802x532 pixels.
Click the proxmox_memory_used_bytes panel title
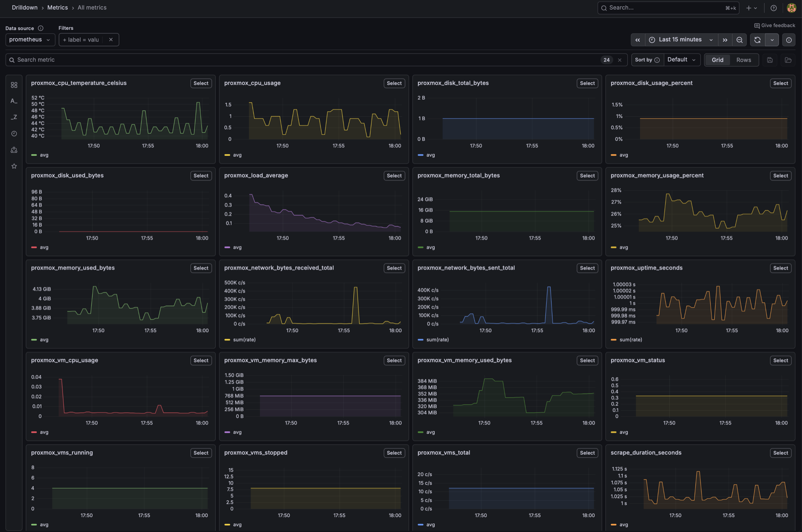click(73, 268)
